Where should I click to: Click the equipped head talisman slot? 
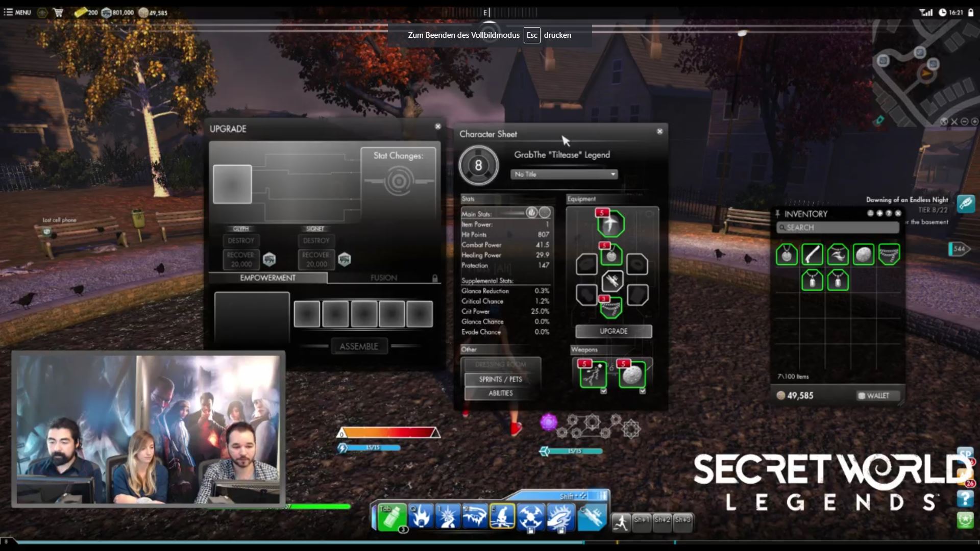pyautogui.click(x=610, y=223)
